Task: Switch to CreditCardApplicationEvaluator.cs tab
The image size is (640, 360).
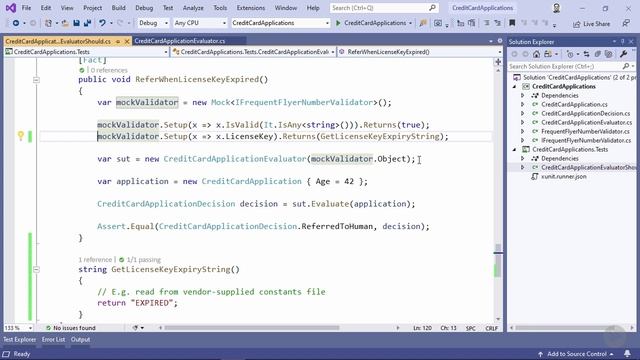Action: pos(180,41)
